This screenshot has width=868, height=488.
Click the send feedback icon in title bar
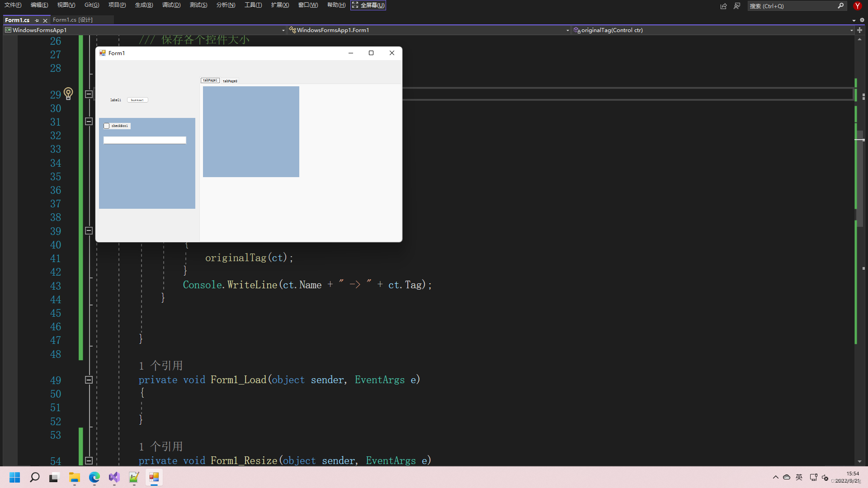pos(723,6)
